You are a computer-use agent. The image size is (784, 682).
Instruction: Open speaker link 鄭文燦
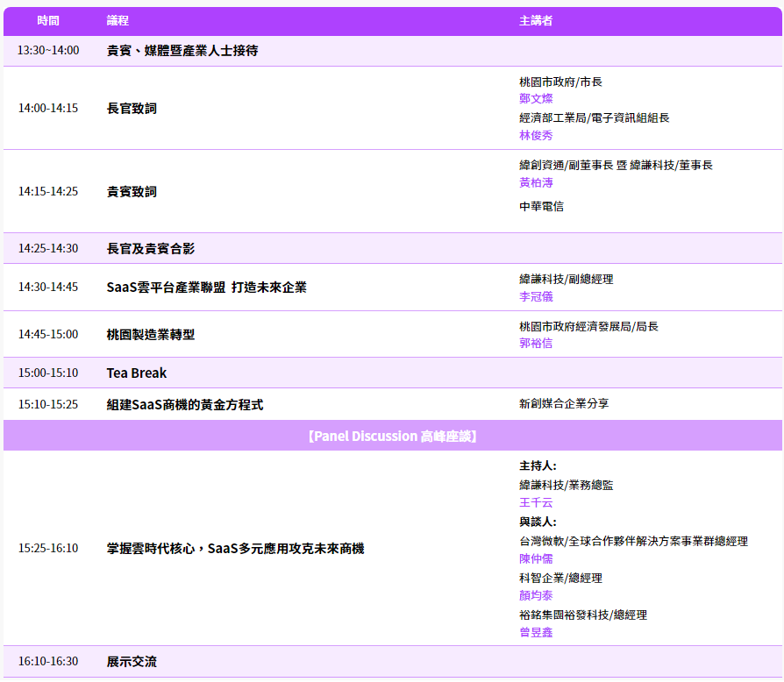(x=536, y=98)
